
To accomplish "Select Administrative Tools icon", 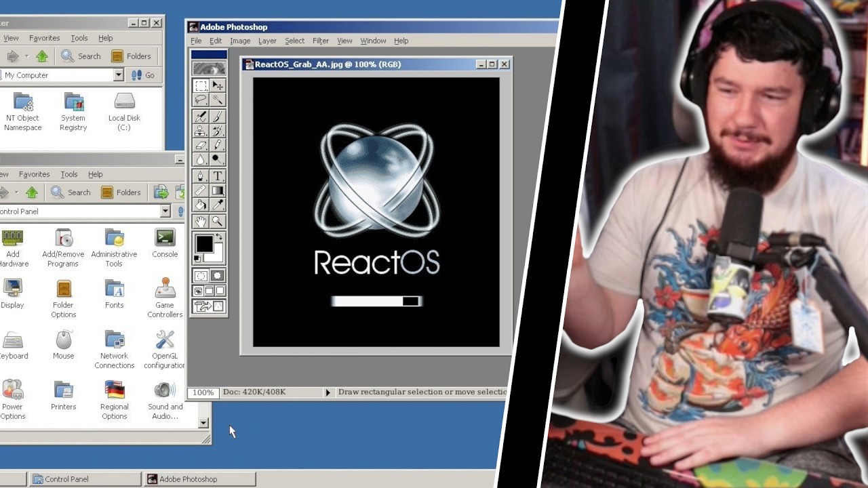I will tap(114, 248).
